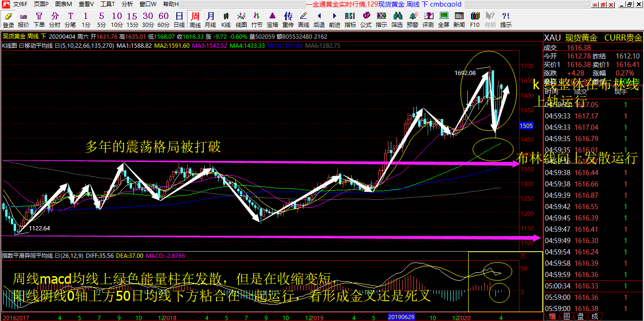Switch to the 分时 time-share chart

tap(55, 20)
